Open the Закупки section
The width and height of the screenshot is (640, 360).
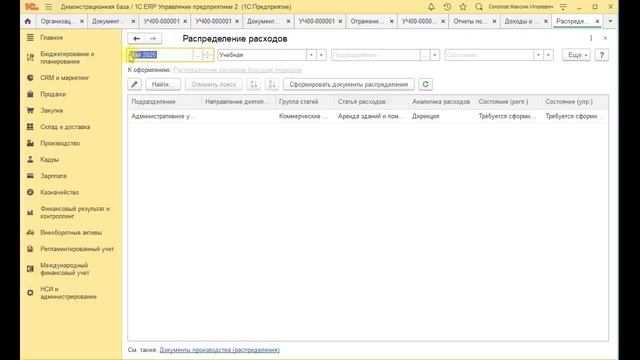[x=51, y=110]
